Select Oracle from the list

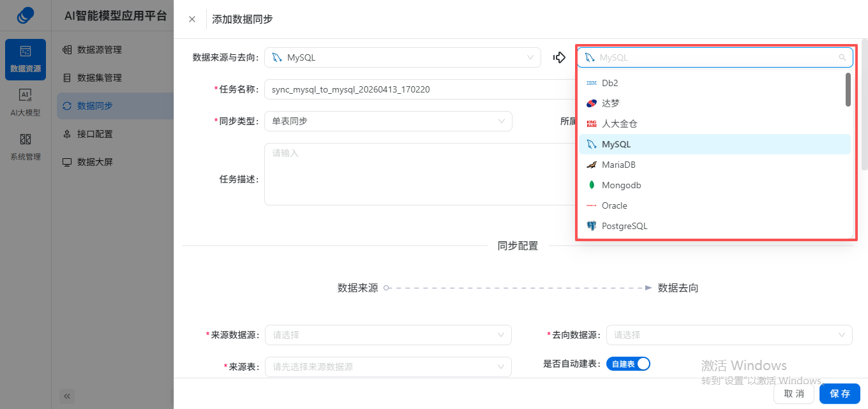(715, 205)
